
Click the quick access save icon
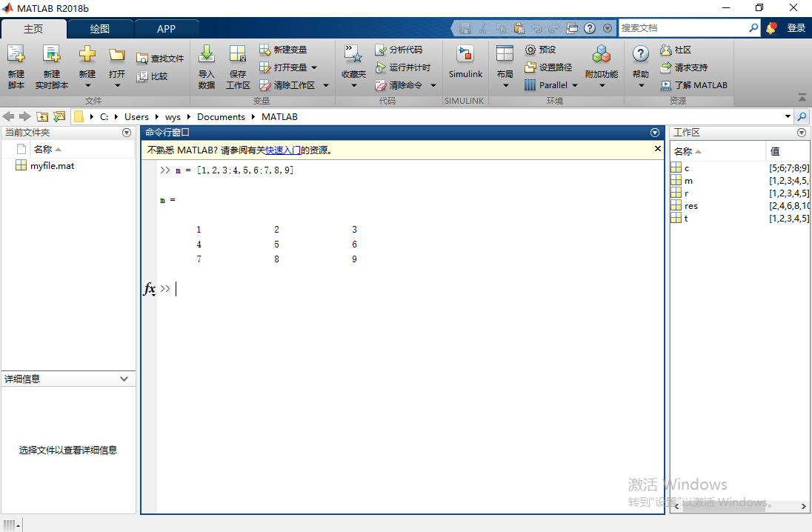(465, 28)
